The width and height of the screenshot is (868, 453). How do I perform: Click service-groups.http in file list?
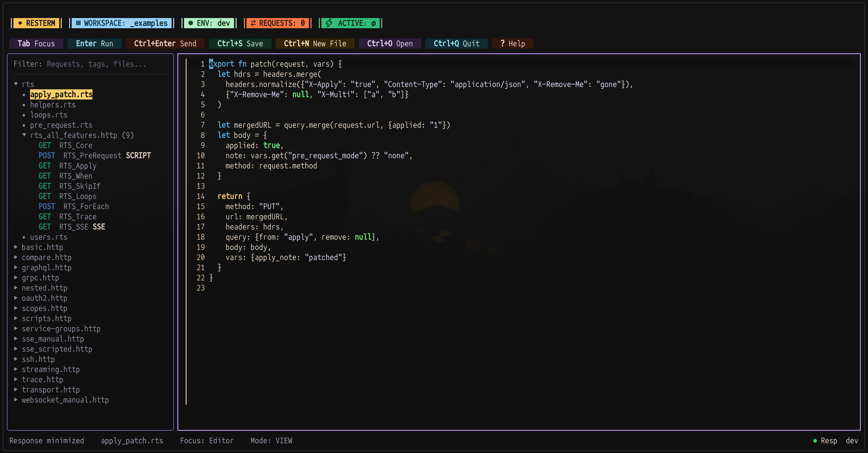pyautogui.click(x=61, y=328)
